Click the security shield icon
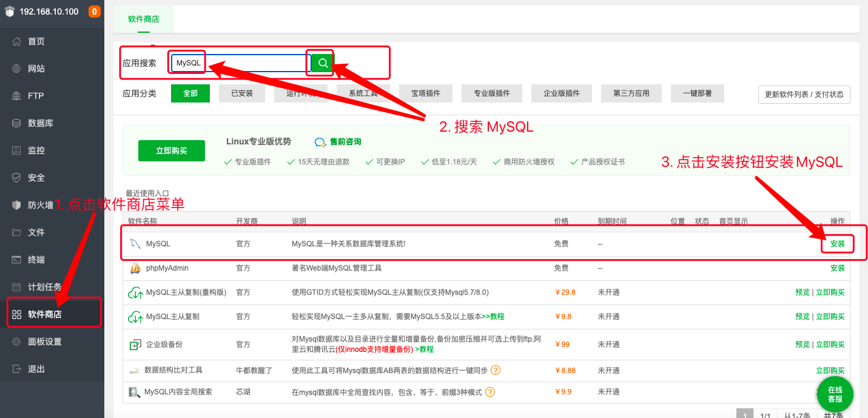The width and height of the screenshot is (868, 418). click(17, 178)
